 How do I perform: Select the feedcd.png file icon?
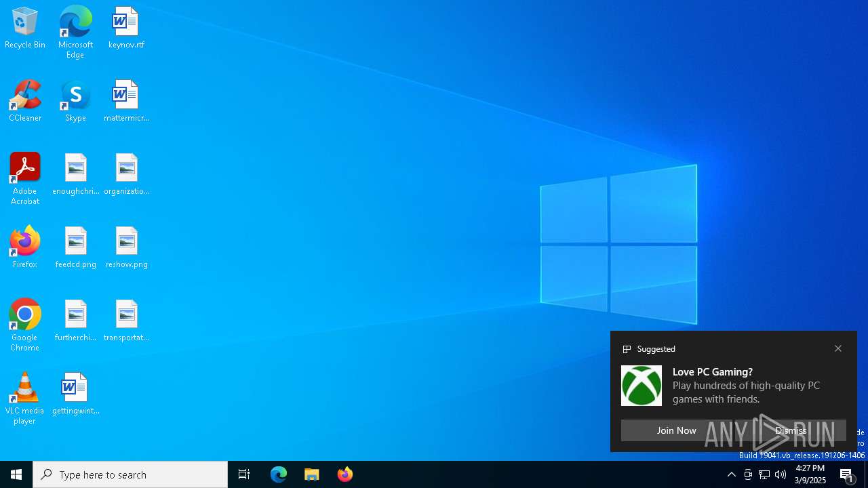point(75,247)
